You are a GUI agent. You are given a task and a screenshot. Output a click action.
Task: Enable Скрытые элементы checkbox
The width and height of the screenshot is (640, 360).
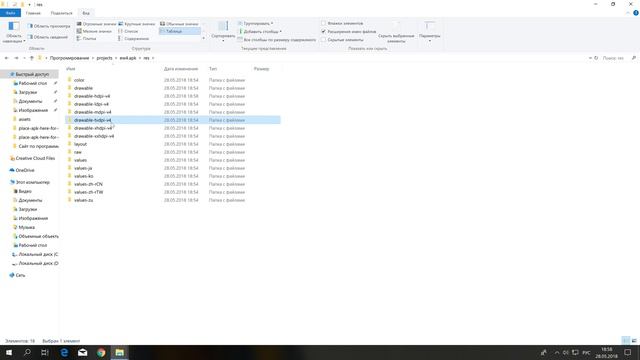(323, 40)
